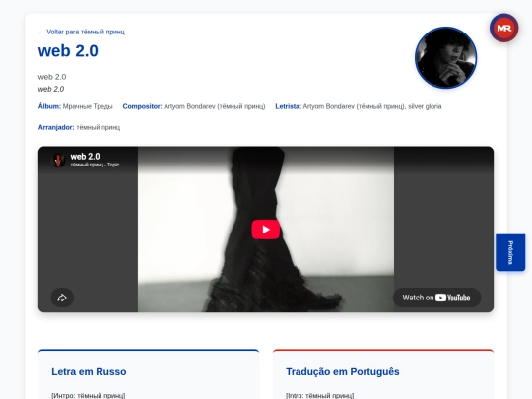Screen dimensions: 532x399
Task: Click тёмный принц - Topic channel name
Action: pyautogui.click(x=95, y=165)
